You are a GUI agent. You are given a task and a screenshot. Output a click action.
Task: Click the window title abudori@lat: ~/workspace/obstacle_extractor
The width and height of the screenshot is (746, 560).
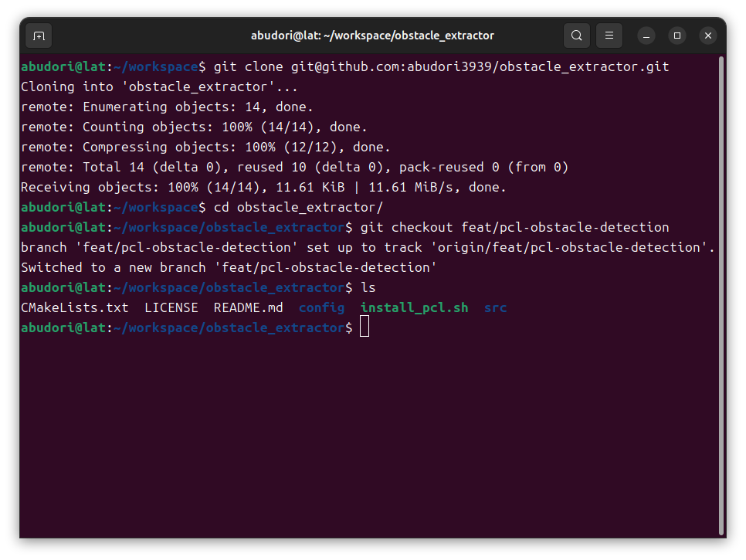[372, 36]
